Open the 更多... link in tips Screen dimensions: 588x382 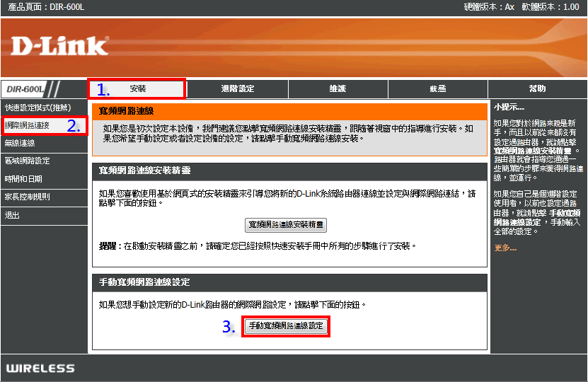505,248
